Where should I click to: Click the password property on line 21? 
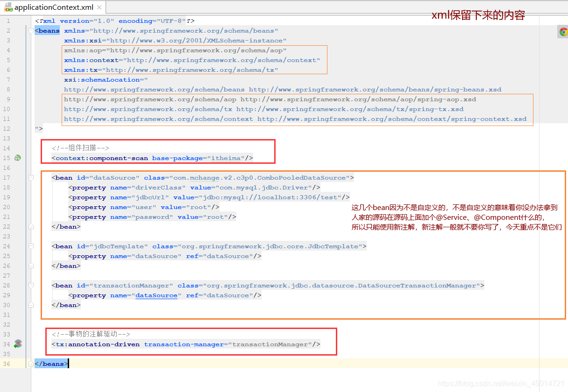(x=152, y=217)
